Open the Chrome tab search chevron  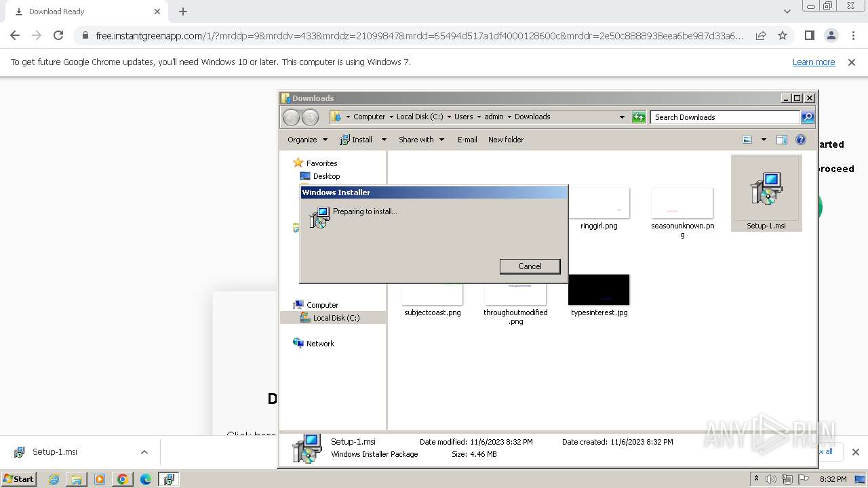coord(787,12)
